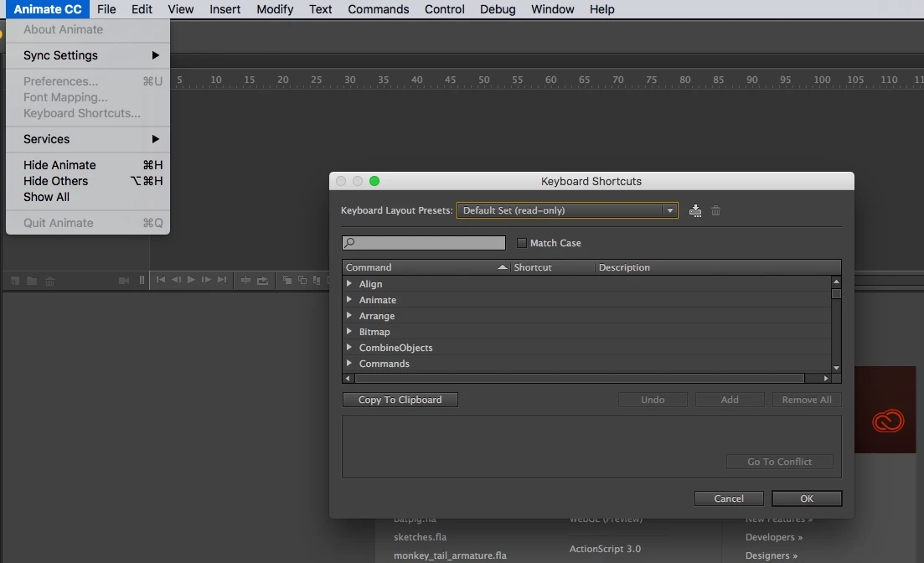Expand the CombineObjects command group

tap(348, 347)
